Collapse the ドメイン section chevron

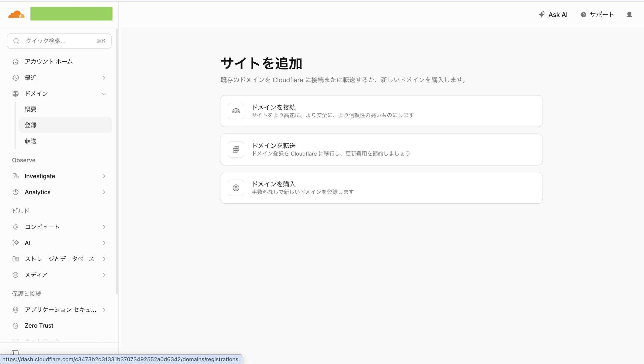click(x=104, y=94)
